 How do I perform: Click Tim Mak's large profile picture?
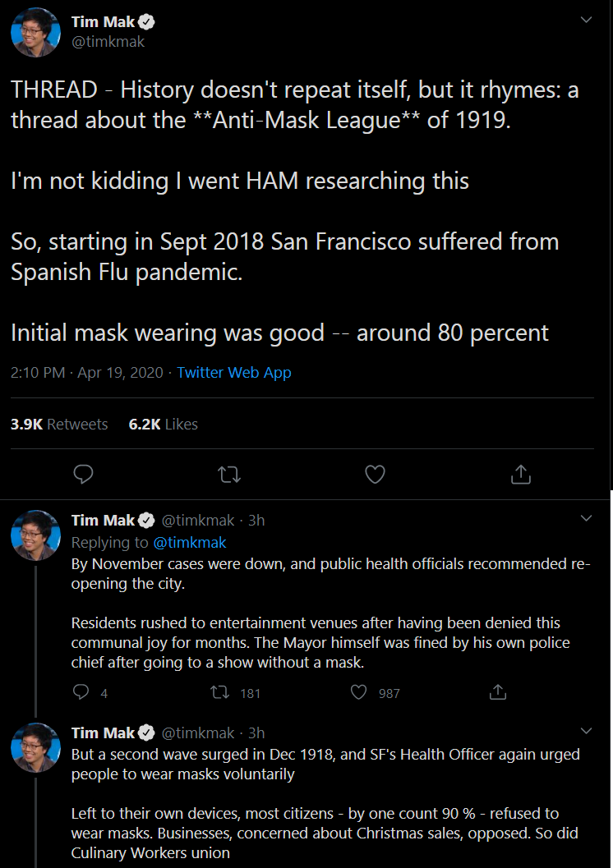point(35,32)
